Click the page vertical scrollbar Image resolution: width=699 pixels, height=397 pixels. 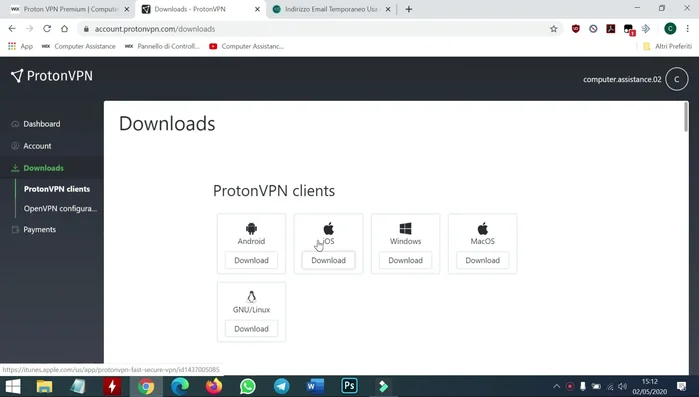[x=686, y=117]
